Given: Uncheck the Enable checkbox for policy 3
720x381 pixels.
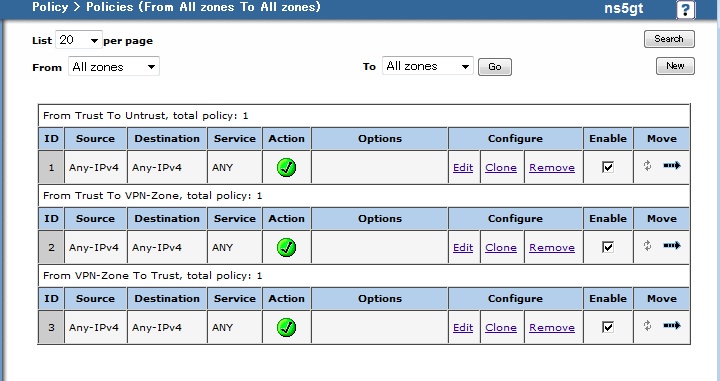Looking at the screenshot, I should [608, 327].
